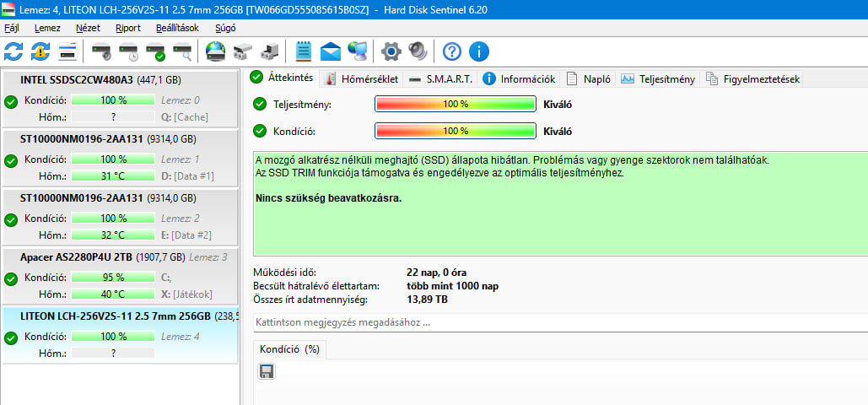Click the green check icon of Apacer AS2280P4U
This screenshot has height=405, width=868.
coord(10,279)
